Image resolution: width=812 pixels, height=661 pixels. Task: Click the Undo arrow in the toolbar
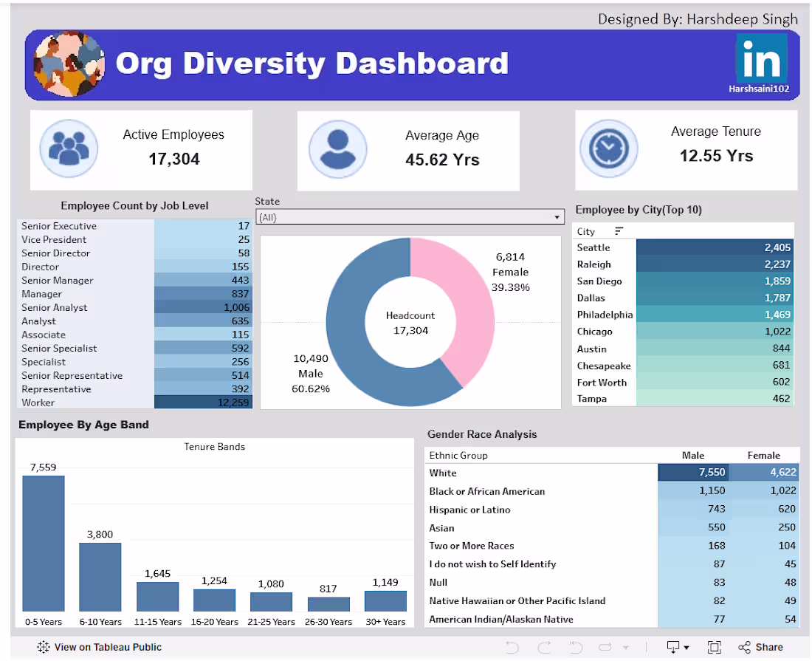(512, 647)
